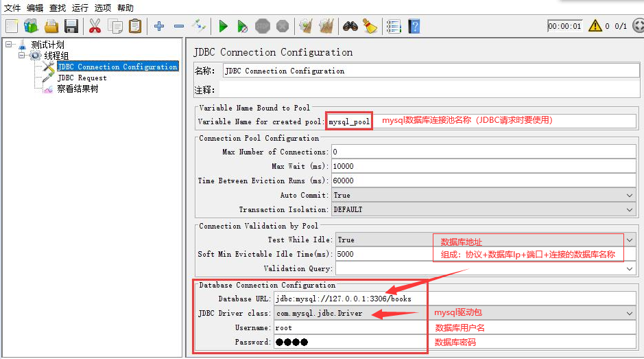Click the Open folder toolbar icon
This screenshot has width=644, height=359.
pos(51,27)
